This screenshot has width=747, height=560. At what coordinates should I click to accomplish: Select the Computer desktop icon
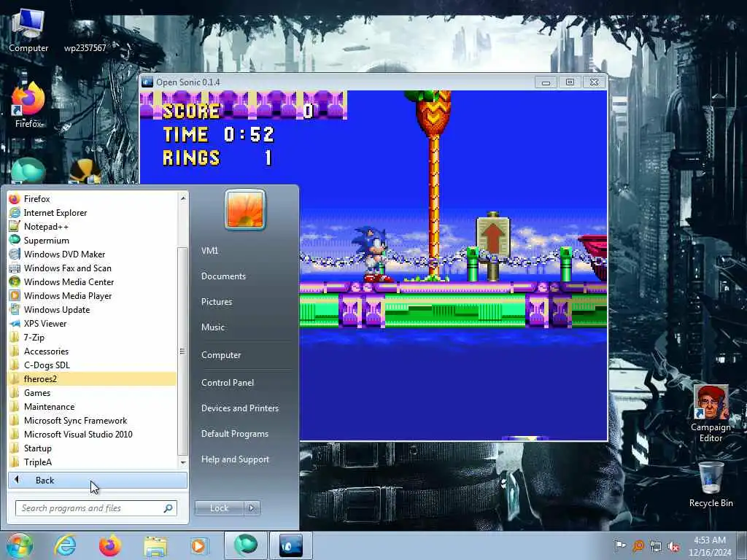[28, 31]
